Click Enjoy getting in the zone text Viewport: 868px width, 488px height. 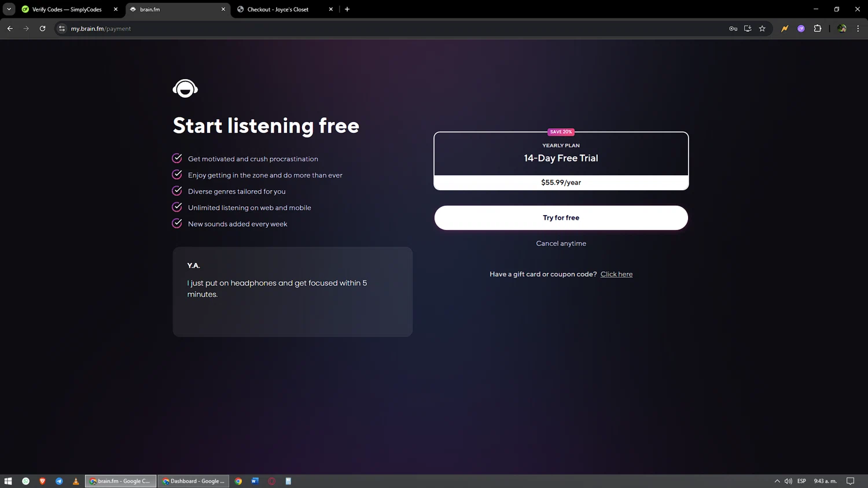pyautogui.click(x=265, y=175)
